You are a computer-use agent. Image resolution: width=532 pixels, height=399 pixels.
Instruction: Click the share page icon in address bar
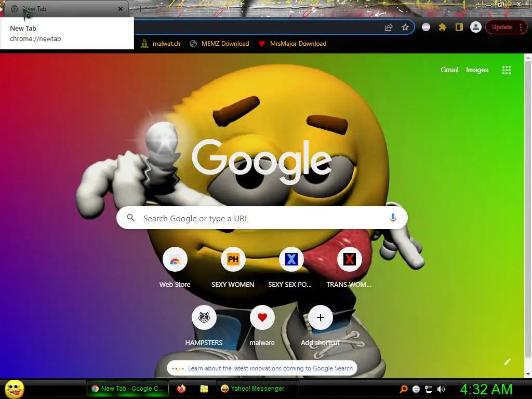coord(389,28)
